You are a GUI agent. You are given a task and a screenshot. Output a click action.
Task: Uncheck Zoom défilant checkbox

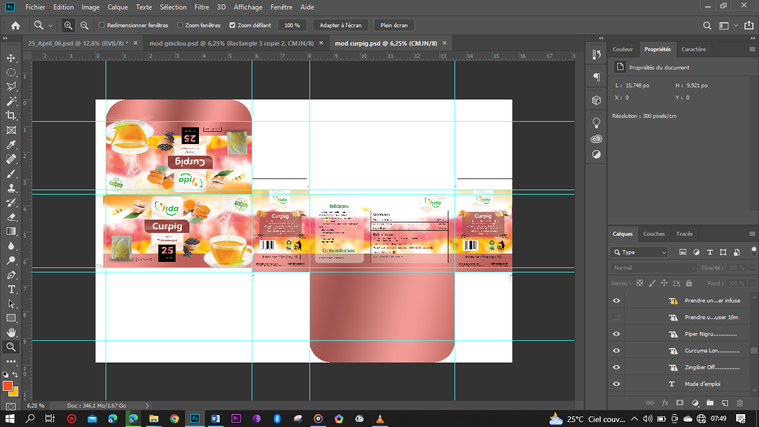pyautogui.click(x=232, y=25)
